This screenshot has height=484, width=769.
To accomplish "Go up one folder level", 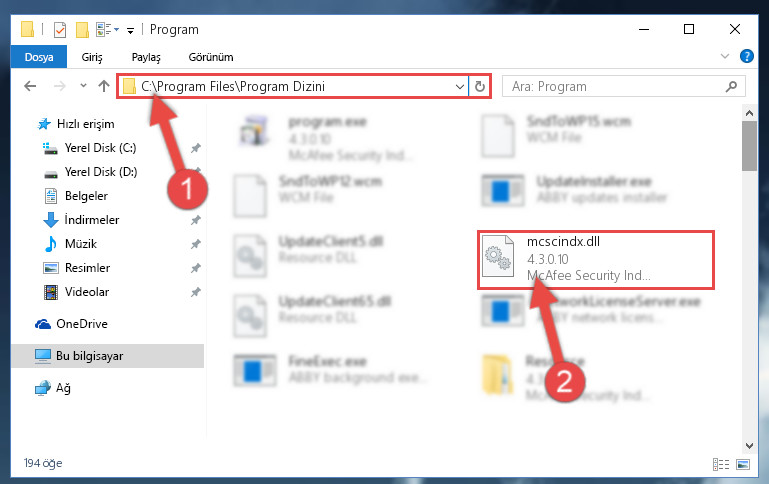I will 103,86.
